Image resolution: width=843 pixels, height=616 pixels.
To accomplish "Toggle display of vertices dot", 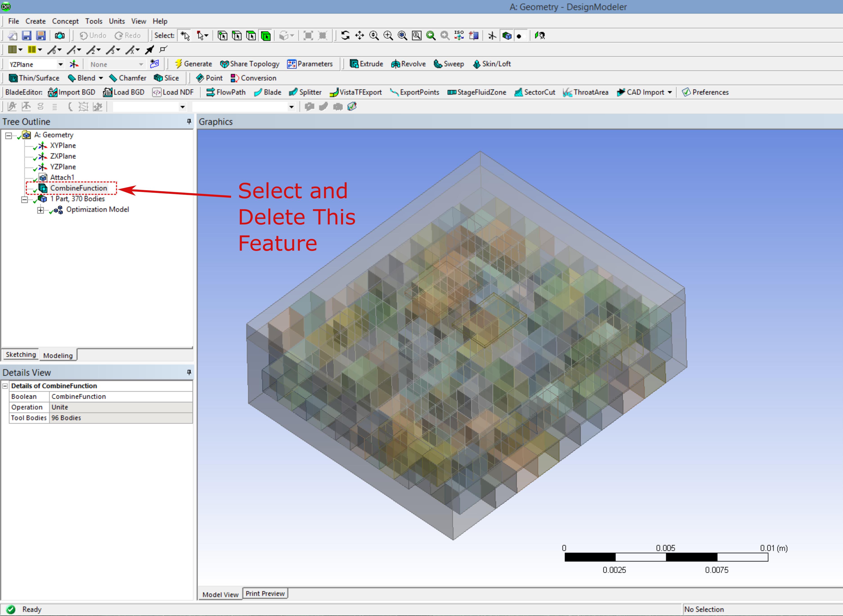I will tap(519, 36).
